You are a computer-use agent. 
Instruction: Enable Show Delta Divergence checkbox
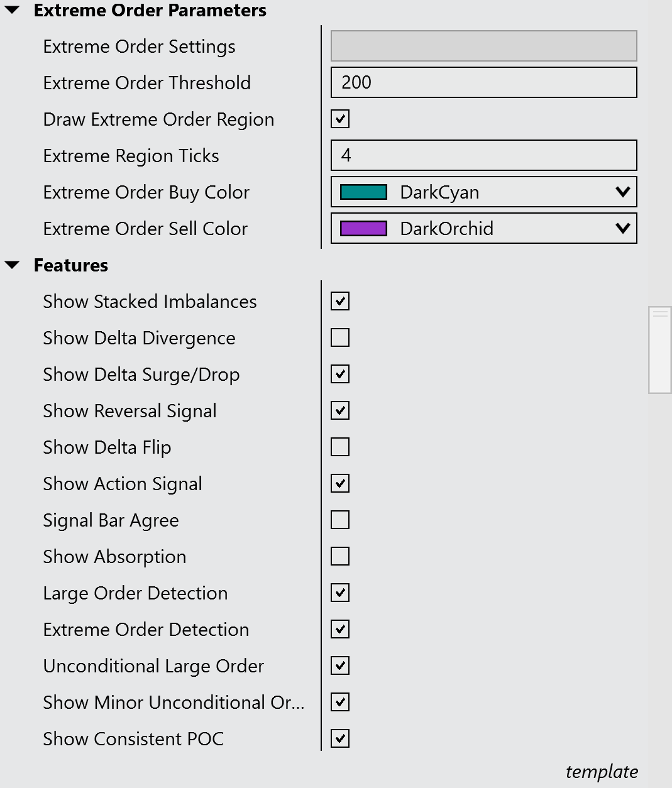click(x=340, y=337)
